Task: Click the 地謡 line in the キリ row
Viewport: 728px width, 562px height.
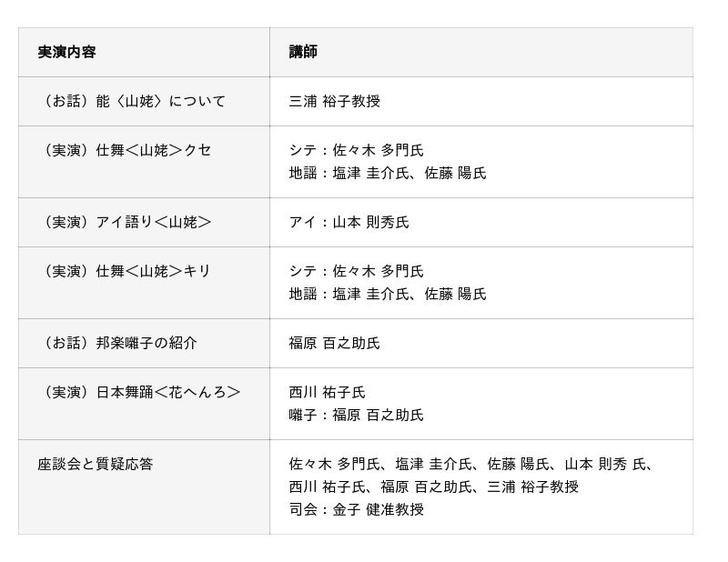Action: point(388,294)
